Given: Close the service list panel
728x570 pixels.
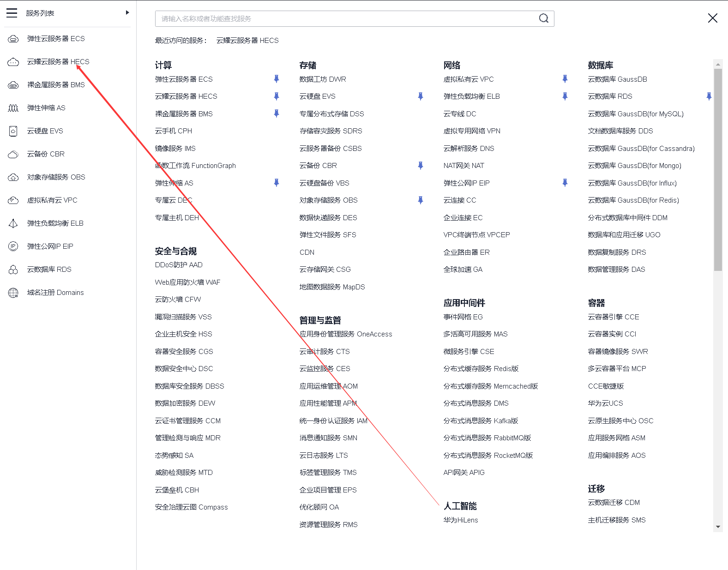Looking at the screenshot, I should click(713, 18).
